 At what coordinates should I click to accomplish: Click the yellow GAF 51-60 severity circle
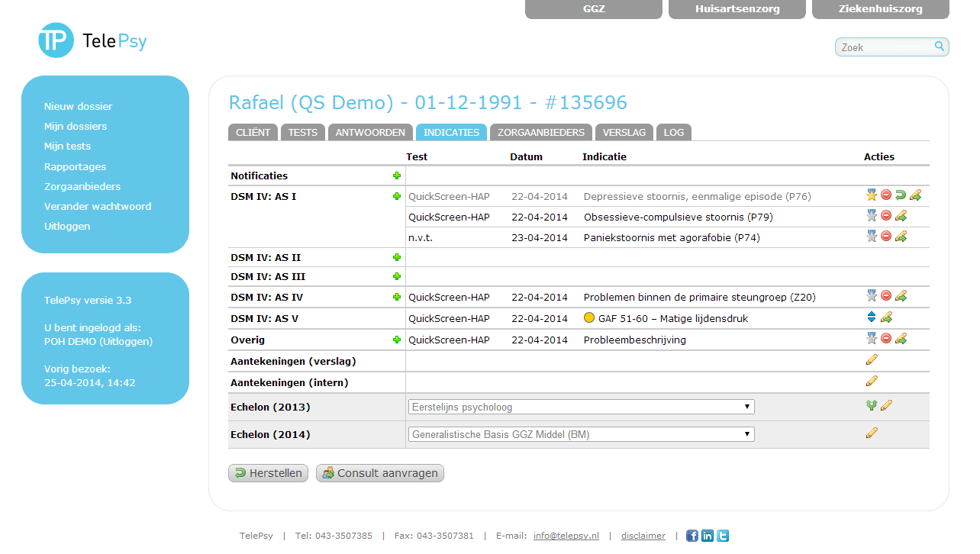[588, 318]
